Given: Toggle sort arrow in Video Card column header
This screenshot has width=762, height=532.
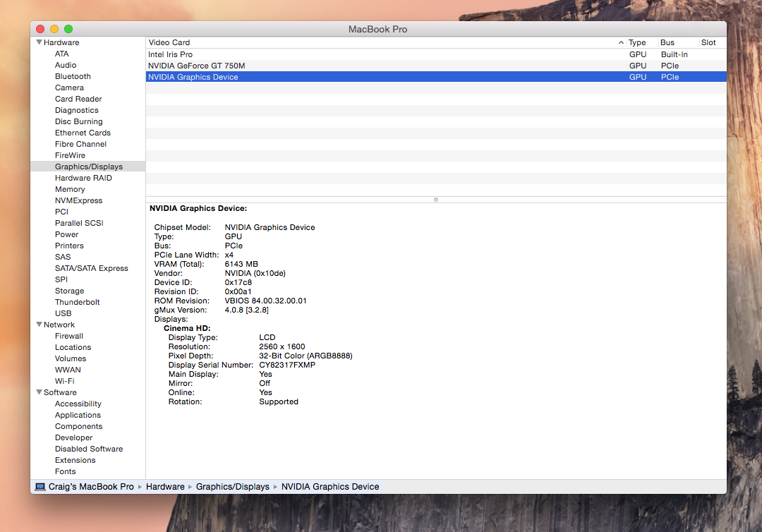Looking at the screenshot, I should click(621, 43).
